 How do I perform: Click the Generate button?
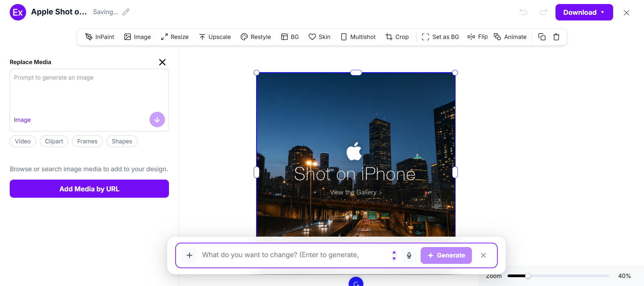pyautogui.click(x=446, y=255)
